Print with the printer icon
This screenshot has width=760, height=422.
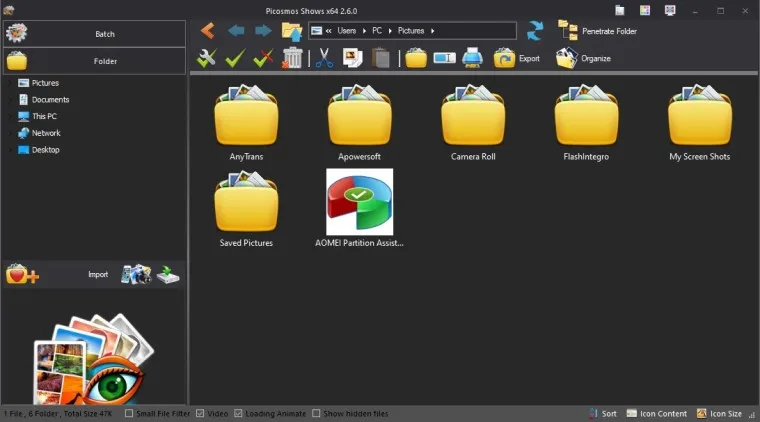click(x=472, y=58)
